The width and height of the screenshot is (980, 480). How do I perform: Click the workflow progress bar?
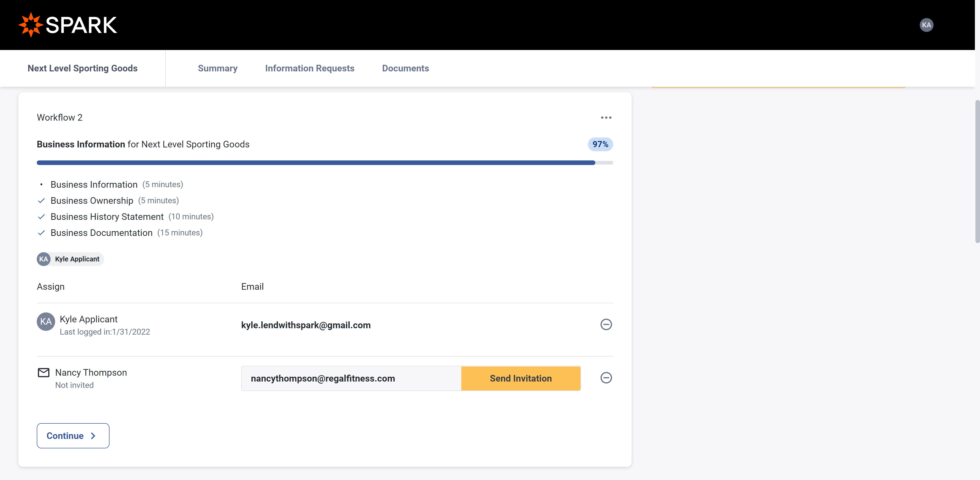click(324, 163)
